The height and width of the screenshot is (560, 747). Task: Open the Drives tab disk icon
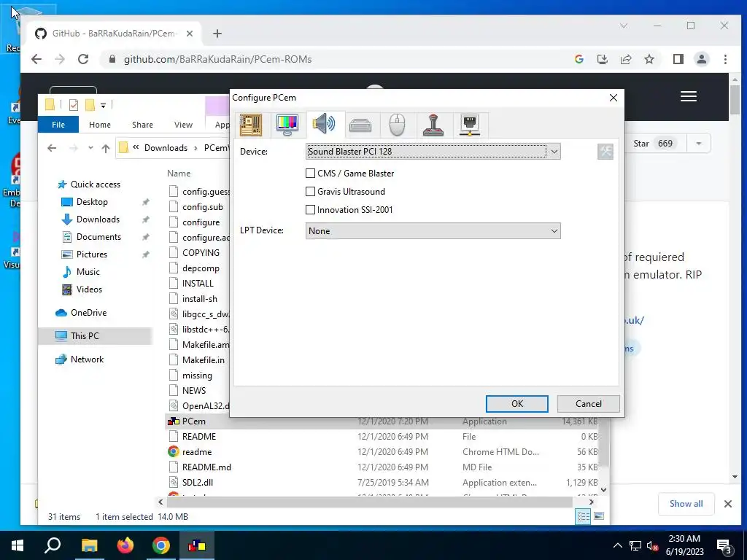click(360, 125)
